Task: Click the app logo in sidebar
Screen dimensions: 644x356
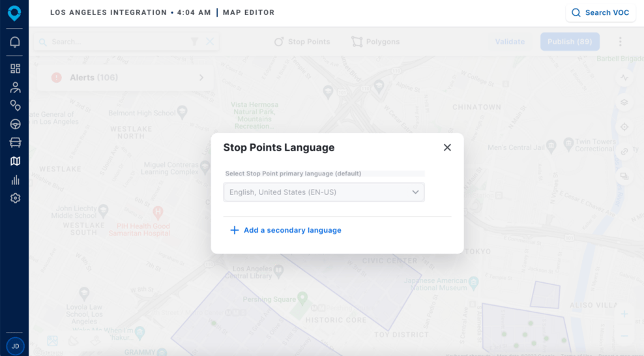Action: (x=14, y=13)
